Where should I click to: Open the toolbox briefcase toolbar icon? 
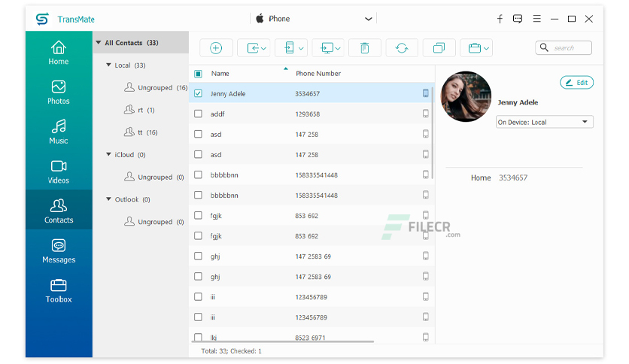pos(475,48)
